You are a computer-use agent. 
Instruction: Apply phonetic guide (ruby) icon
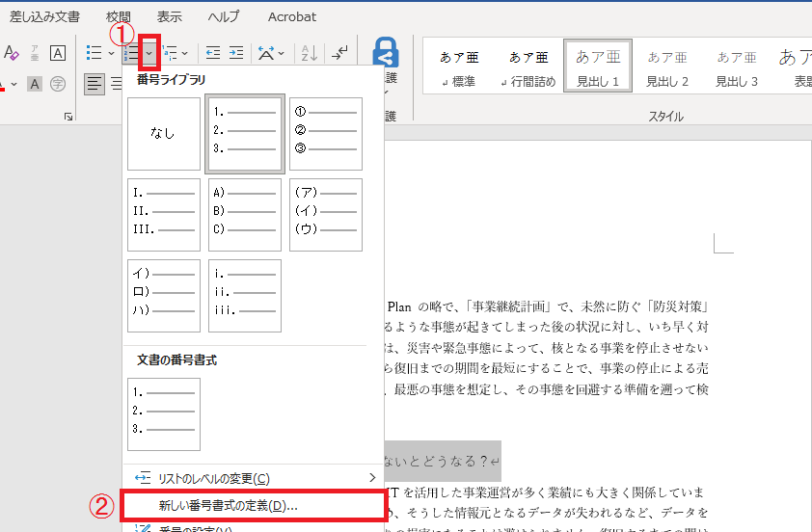pos(35,52)
